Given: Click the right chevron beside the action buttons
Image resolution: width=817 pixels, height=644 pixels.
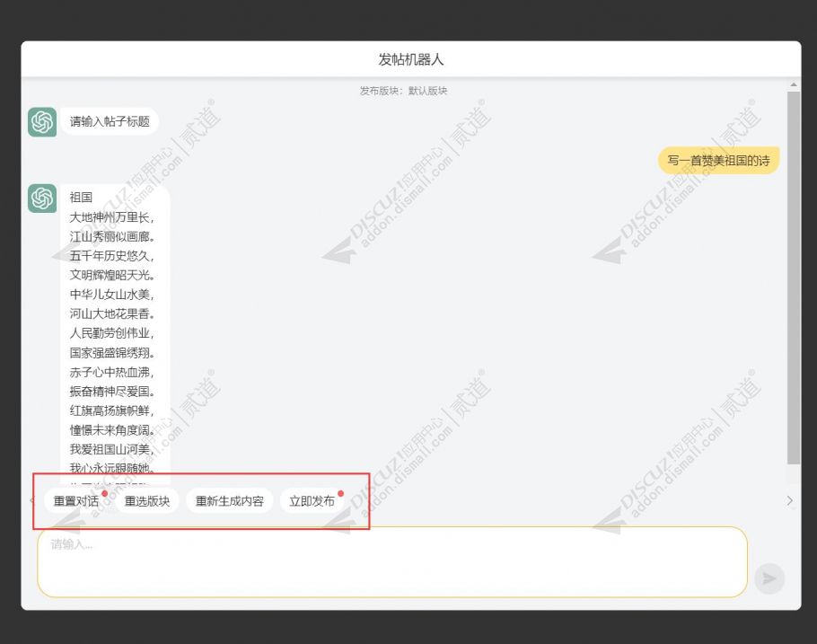Looking at the screenshot, I should pos(789,500).
